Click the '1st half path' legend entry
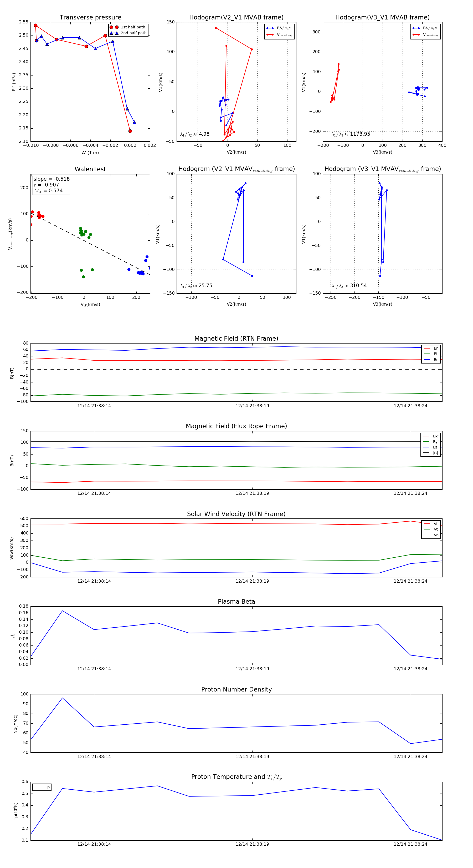This screenshot has height=868, width=473. 128,27
